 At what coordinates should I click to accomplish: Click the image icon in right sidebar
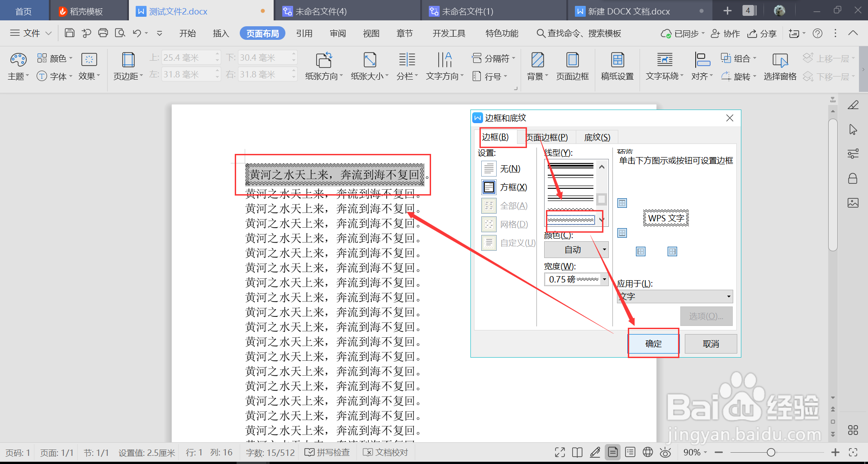coord(853,203)
